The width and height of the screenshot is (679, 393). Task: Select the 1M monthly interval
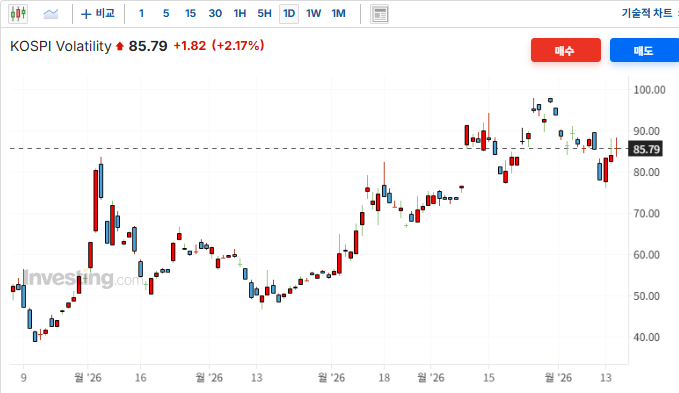tap(339, 13)
